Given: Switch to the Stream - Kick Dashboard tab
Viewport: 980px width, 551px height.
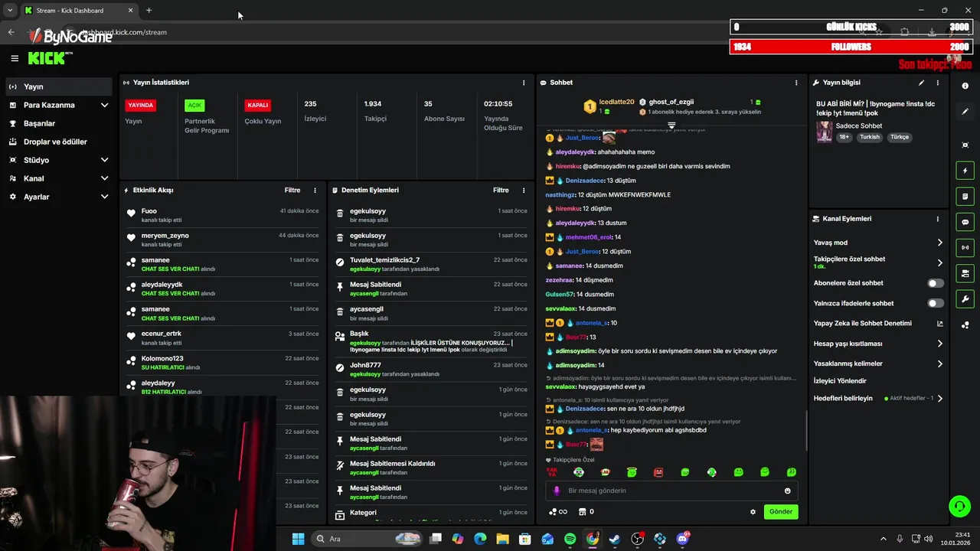Looking at the screenshot, I should [78, 11].
